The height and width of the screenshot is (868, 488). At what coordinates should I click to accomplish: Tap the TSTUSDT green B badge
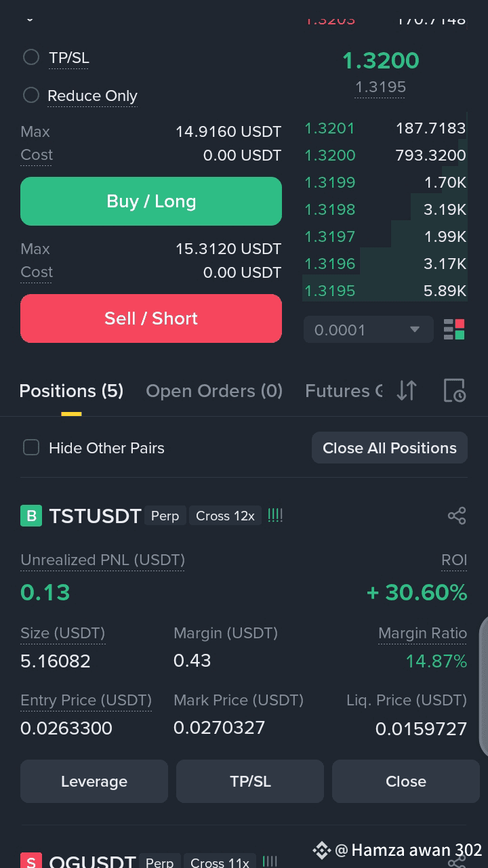pos(31,516)
